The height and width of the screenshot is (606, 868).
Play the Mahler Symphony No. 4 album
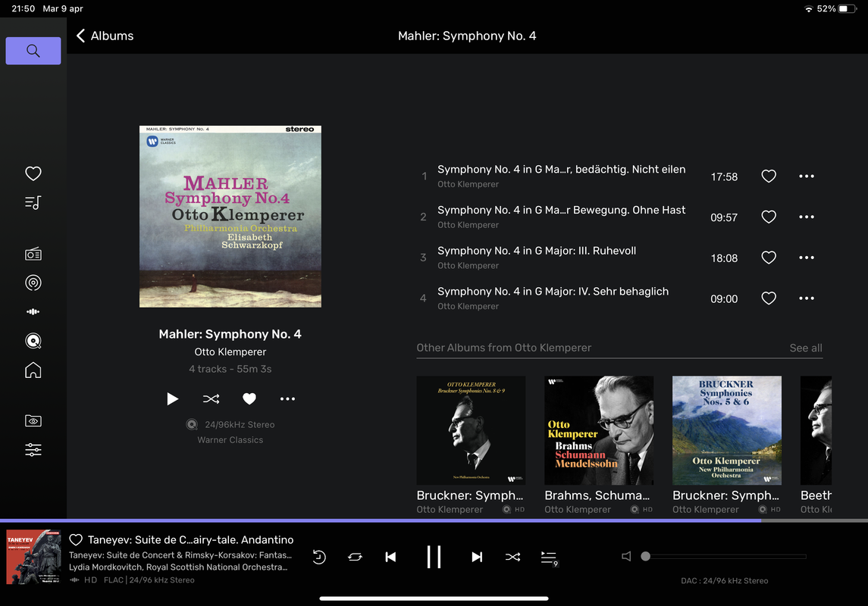173,398
